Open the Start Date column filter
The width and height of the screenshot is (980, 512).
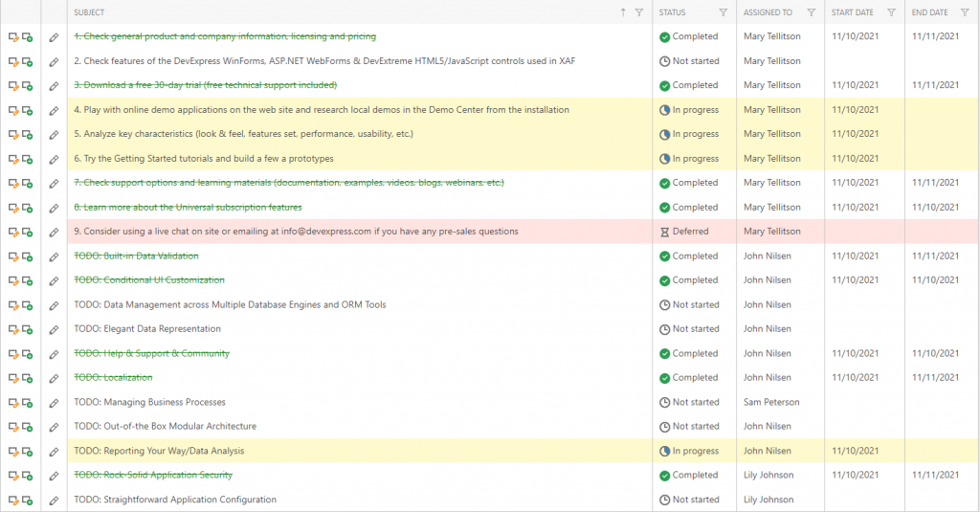click(x=891, y=12)
